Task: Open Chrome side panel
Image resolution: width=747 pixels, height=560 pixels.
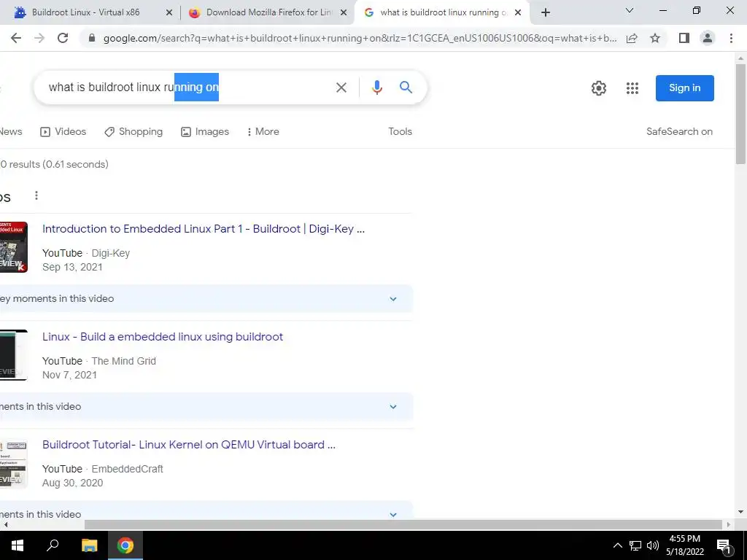Action: pos(684,38)
